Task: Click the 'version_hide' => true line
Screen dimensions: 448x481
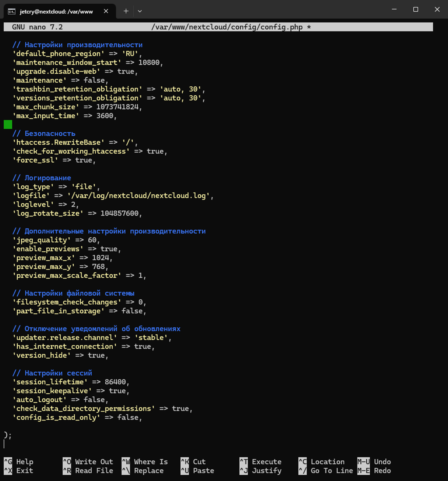Action: [60, 355]
